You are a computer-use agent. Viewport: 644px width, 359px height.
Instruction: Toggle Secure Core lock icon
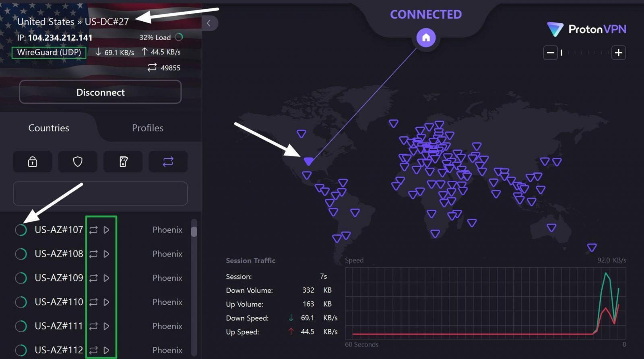[33, 162]
